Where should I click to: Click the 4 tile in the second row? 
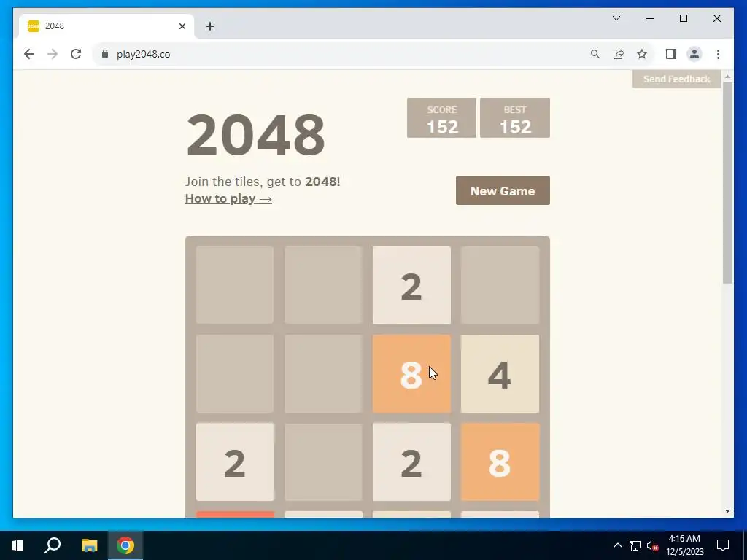[500, 373]
